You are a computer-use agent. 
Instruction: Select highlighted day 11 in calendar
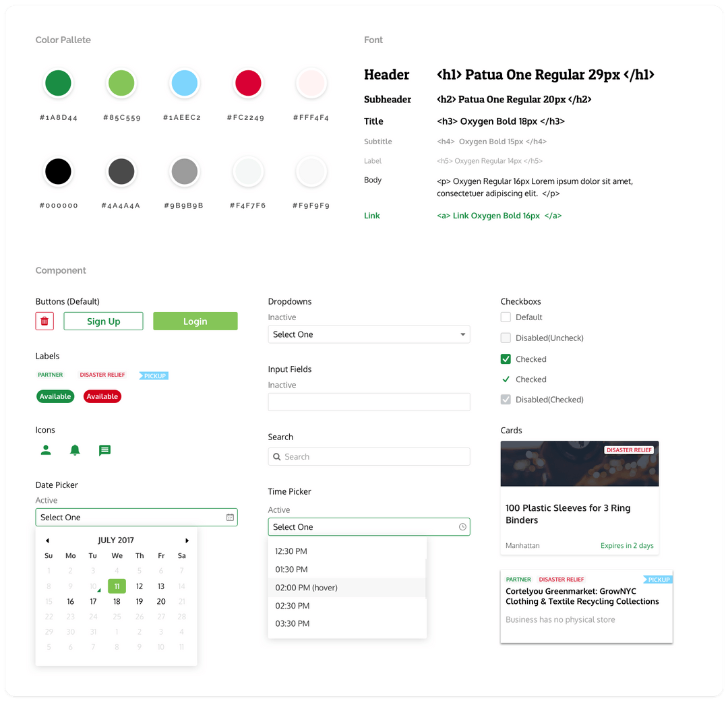(x=117, y=586)
